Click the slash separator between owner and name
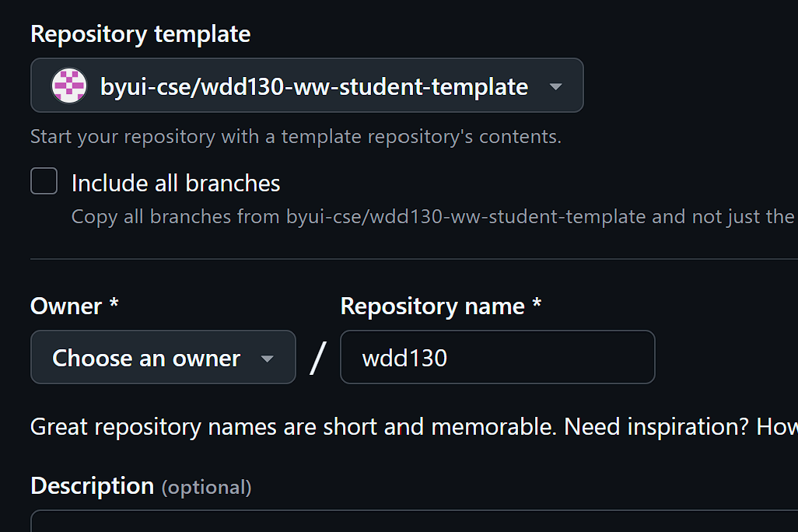 (319, 356)
